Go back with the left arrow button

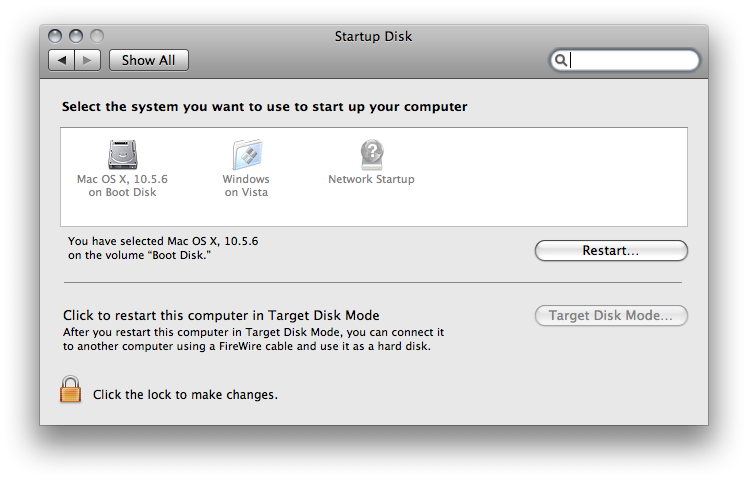tap(62, 61)
